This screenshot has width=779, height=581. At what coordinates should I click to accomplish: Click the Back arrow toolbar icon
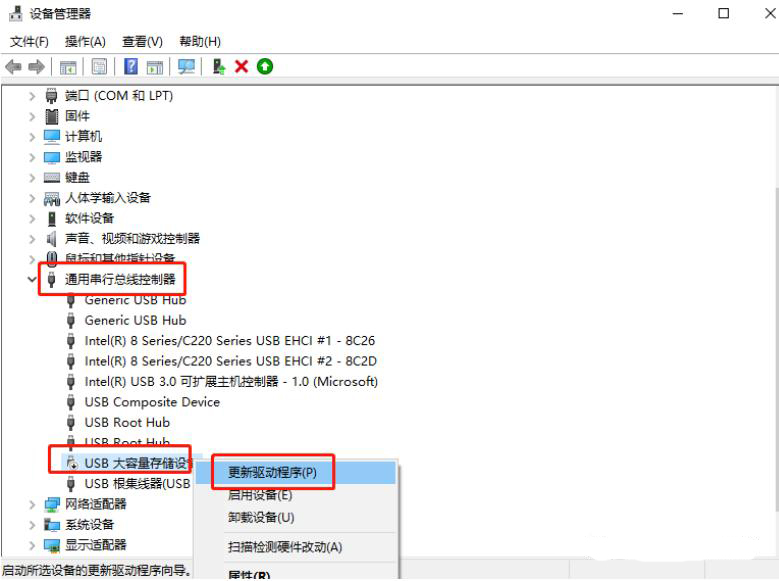[x=13, y=67]
